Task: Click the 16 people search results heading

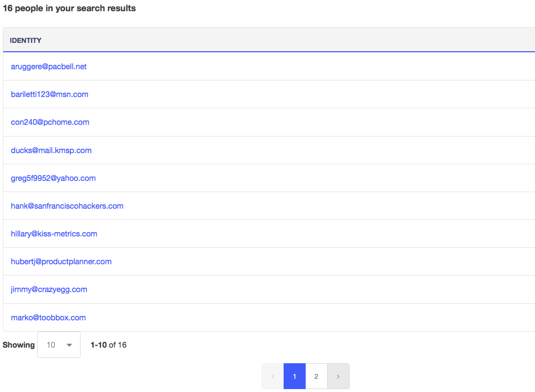Action: (x=69, y=8)
